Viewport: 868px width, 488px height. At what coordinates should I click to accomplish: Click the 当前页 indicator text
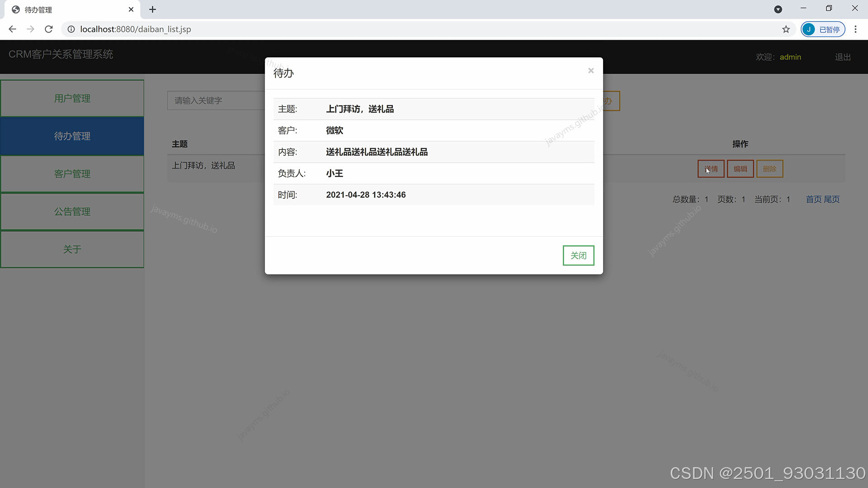click(x=772, y=199)
